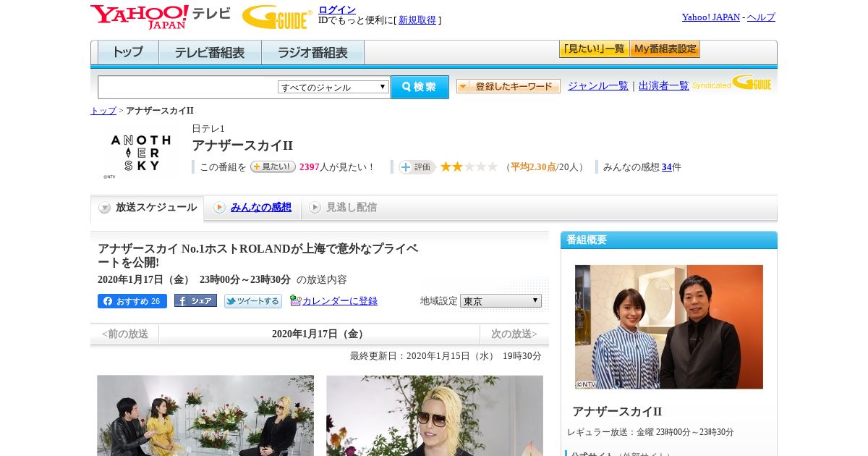
Task: Open Yahoo! JAPAN テレビ logo
Action: [161, 17]
